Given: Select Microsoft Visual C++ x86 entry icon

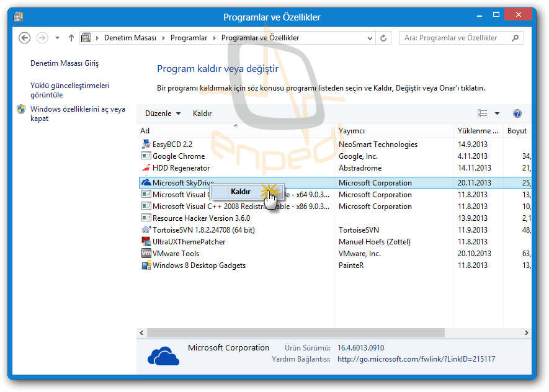Looking at the screenshot, I should pyautogui.click(x=146, y=206).
